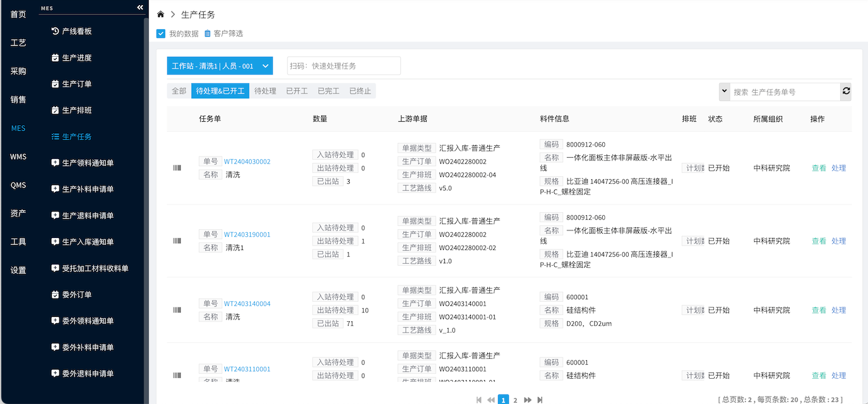Viewport: 868px width, 404px height.
Task: Click 客户筛选 filter link
Action: click(228, 33)
